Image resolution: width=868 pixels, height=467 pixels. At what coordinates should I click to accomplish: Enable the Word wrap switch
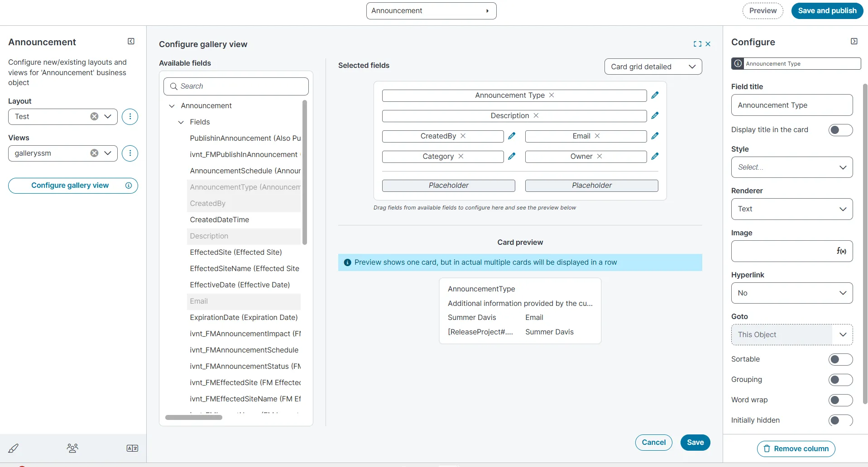[840, 400]
